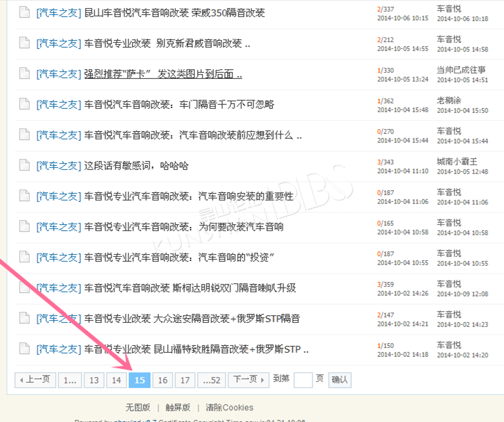This screenshot has width=504, height=422.
Task: Go to page 16
Action: tap(162, 380)
